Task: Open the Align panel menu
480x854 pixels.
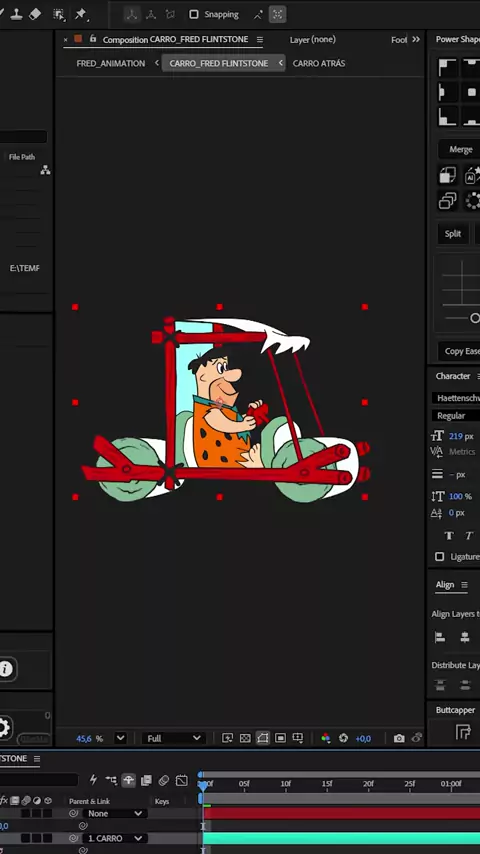Action: click(465, 585)
